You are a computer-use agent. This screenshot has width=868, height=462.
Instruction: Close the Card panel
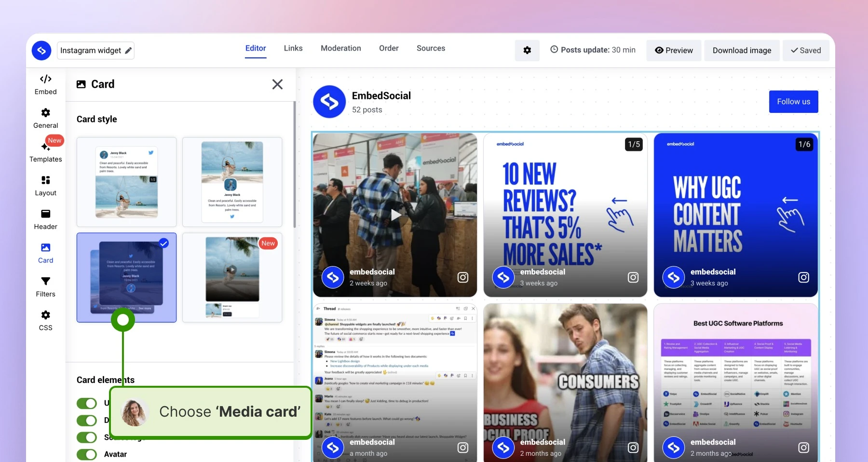(x=277, y=84)
